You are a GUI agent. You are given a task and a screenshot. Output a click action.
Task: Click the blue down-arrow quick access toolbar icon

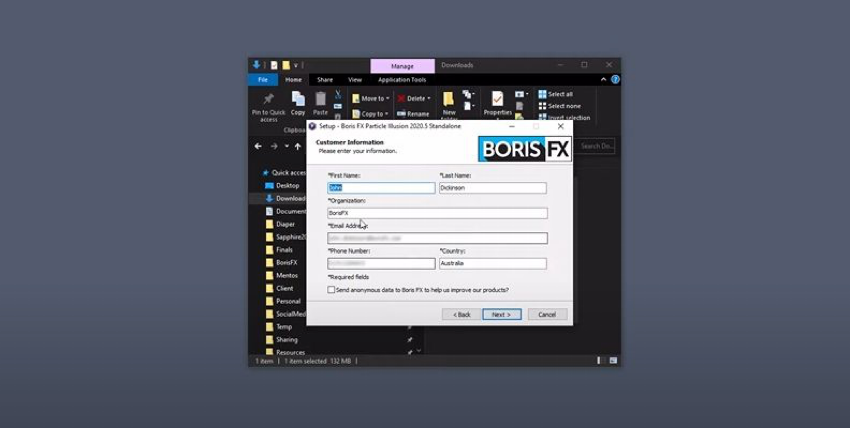256,65
